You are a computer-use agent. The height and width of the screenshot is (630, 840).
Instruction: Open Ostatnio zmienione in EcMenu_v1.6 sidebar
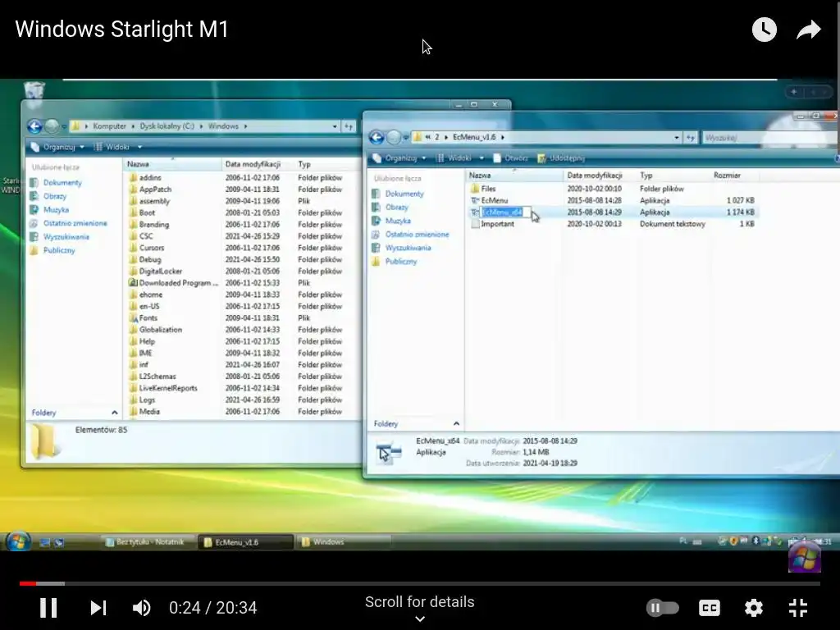tap(417, 234)
